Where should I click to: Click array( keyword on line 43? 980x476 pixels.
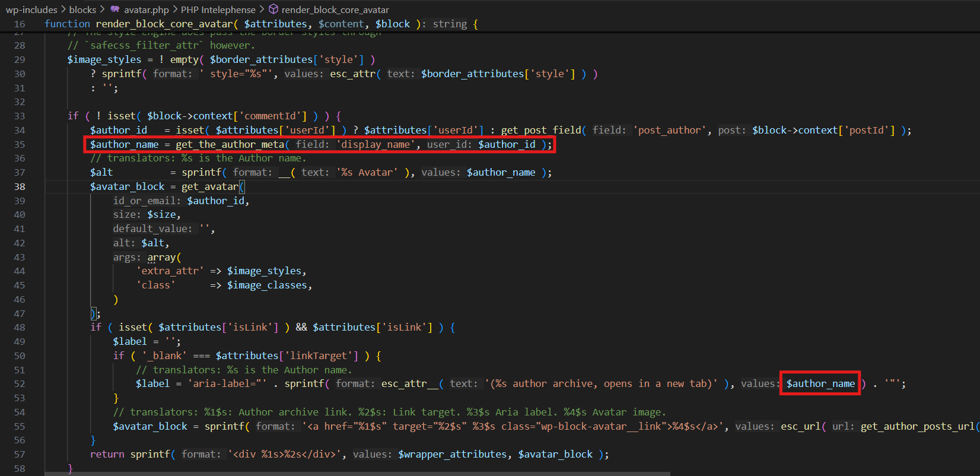pos(164,257)
